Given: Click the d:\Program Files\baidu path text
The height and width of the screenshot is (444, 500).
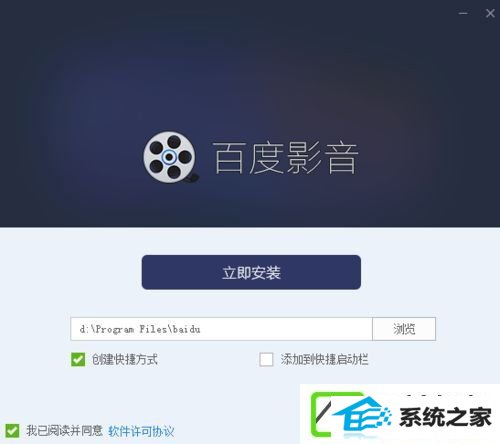Looking at the screenshot, I should (140, 329).
